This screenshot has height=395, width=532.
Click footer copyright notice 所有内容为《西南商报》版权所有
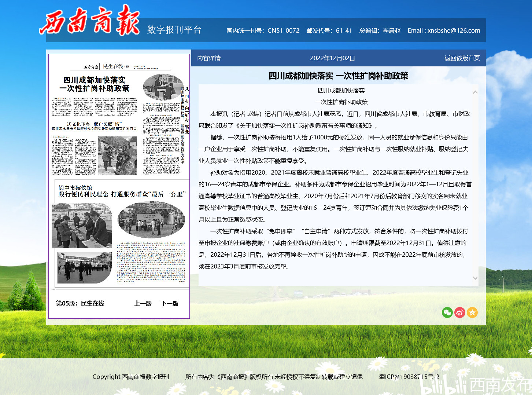coord(274,377)
